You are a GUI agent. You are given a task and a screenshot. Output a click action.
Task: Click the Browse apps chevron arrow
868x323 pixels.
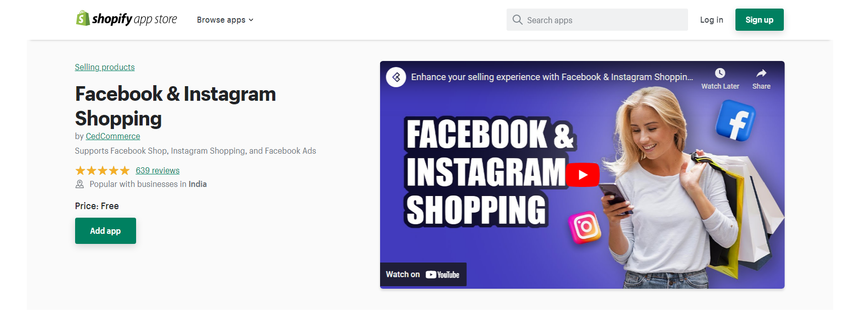(x=251, y=20)
